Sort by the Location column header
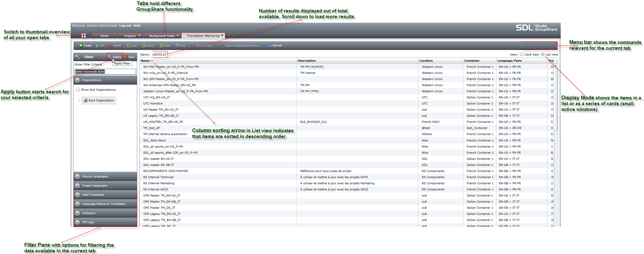This screenshot has width=644, height=254. point(440,61)
